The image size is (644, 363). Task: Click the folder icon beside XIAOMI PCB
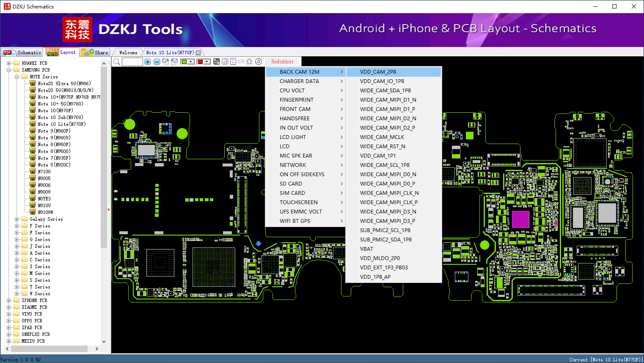(x=17, y=307)
